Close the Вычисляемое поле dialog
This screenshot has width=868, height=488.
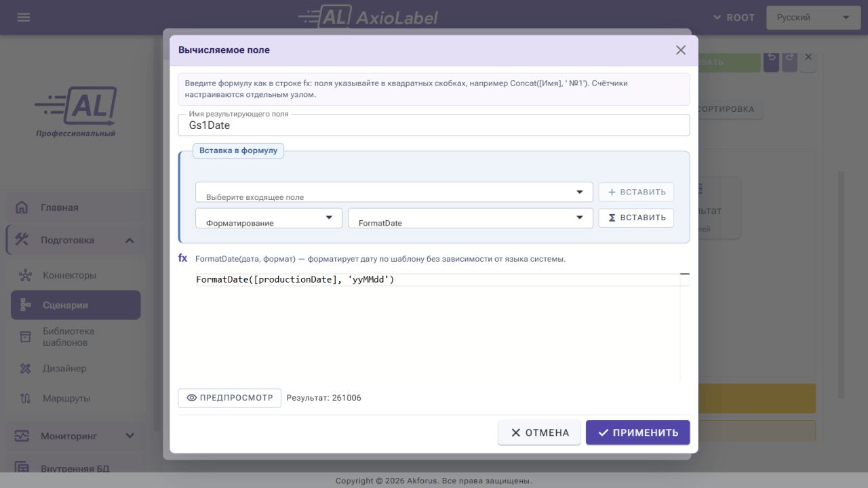pos(681,50)
